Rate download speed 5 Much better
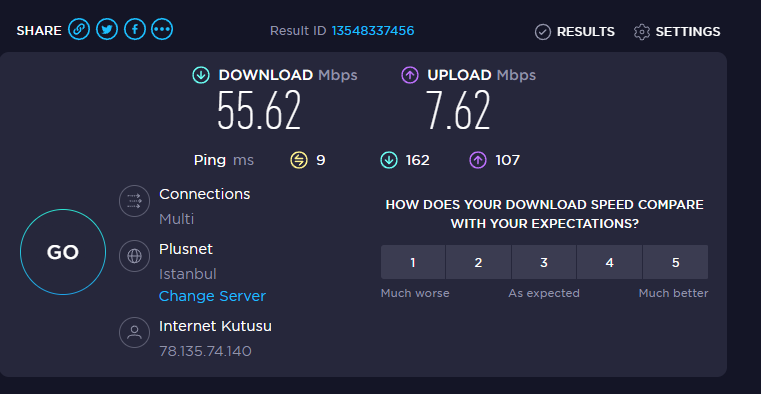 click(x=676, y=262)
